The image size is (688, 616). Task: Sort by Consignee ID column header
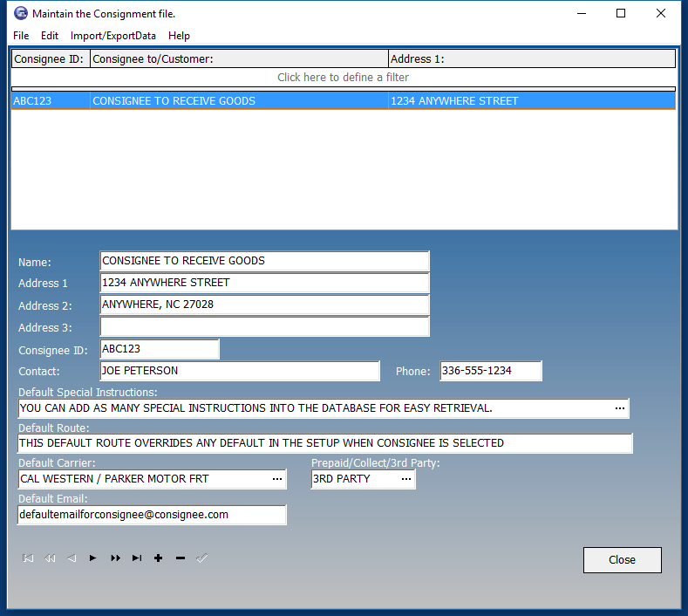point(51,58)
